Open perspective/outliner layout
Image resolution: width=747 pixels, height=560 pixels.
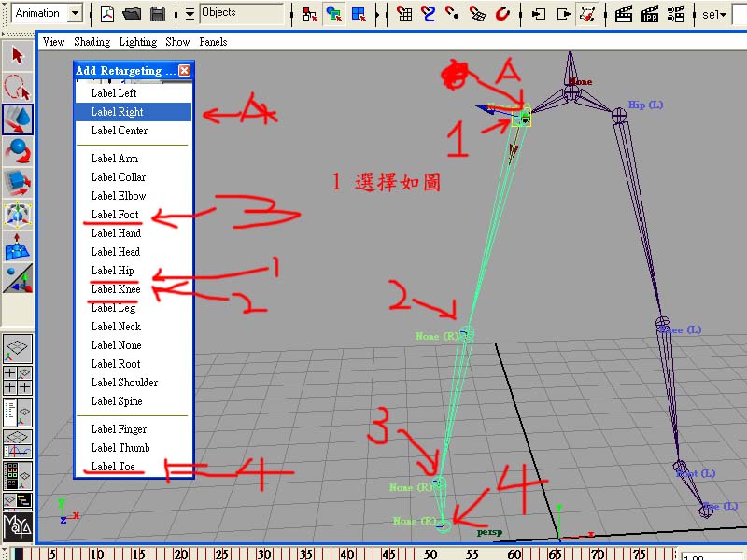[18, 412]
